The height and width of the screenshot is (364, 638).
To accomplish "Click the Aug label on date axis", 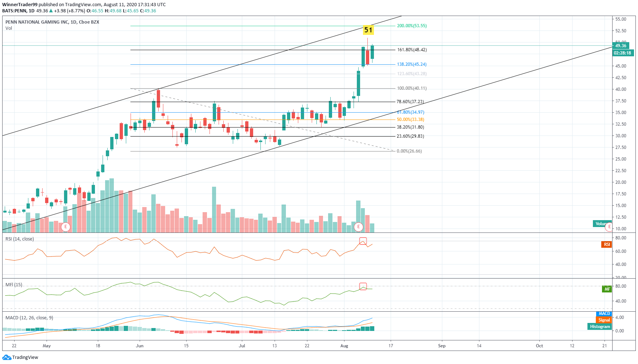I will [x=344, y=346].
